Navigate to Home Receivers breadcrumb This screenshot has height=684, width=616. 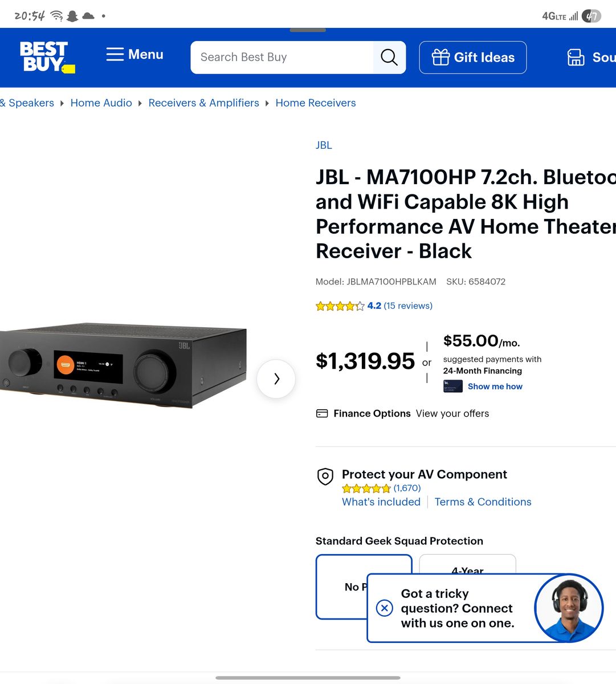pos(316,103)
